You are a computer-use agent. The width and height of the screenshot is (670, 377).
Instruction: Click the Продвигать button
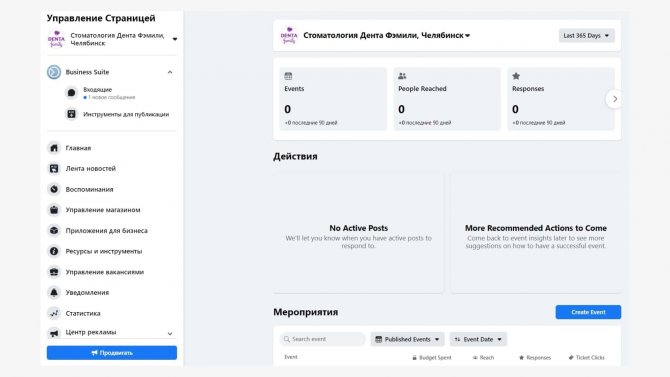(112, 353)
